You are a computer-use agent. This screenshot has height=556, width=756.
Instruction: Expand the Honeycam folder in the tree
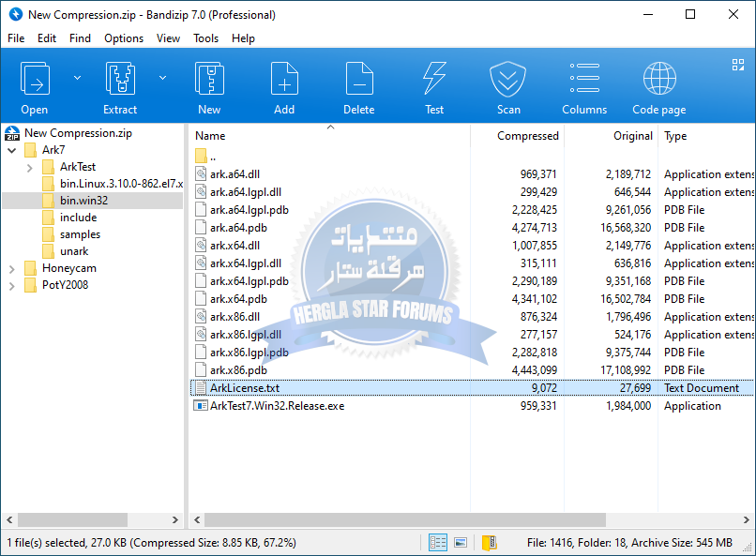[12, 269]
